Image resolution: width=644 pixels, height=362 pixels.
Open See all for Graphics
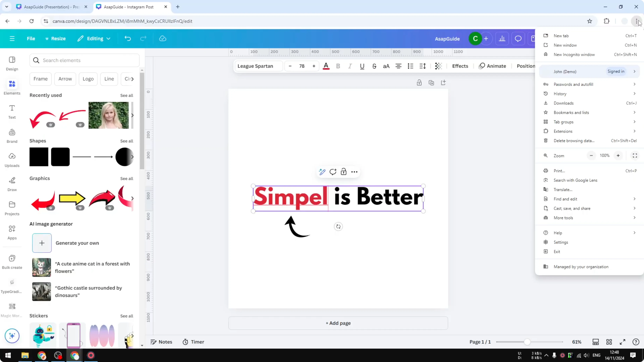[127, 178]
